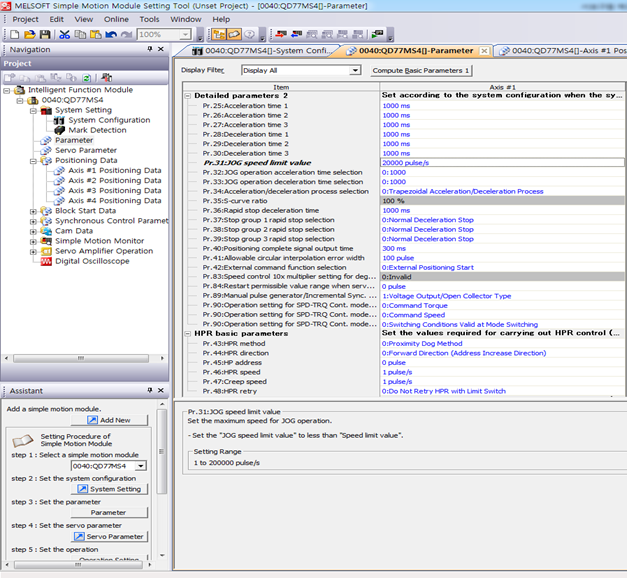Toggle the Navigation window toolbar icon
Image resolution: width=627 pixels, height=578 pixels.
point(219,35)
